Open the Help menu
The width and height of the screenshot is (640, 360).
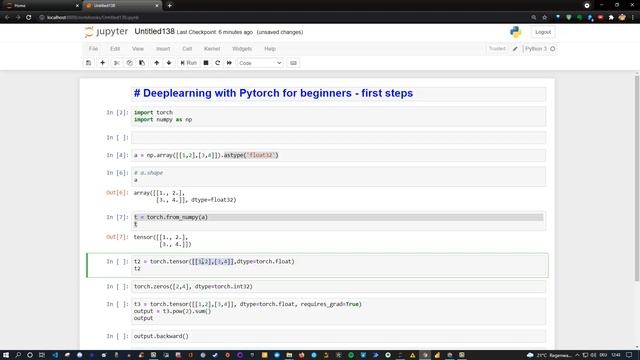(x=270, y=49)
